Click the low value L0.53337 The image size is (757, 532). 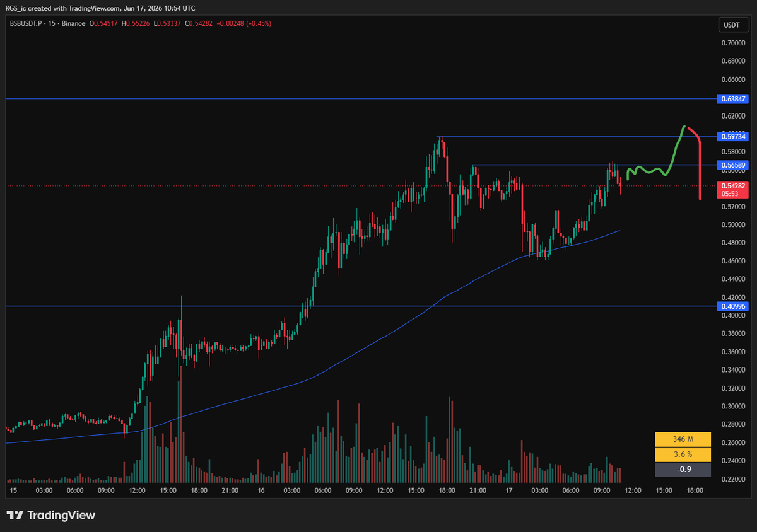[168, 24]
